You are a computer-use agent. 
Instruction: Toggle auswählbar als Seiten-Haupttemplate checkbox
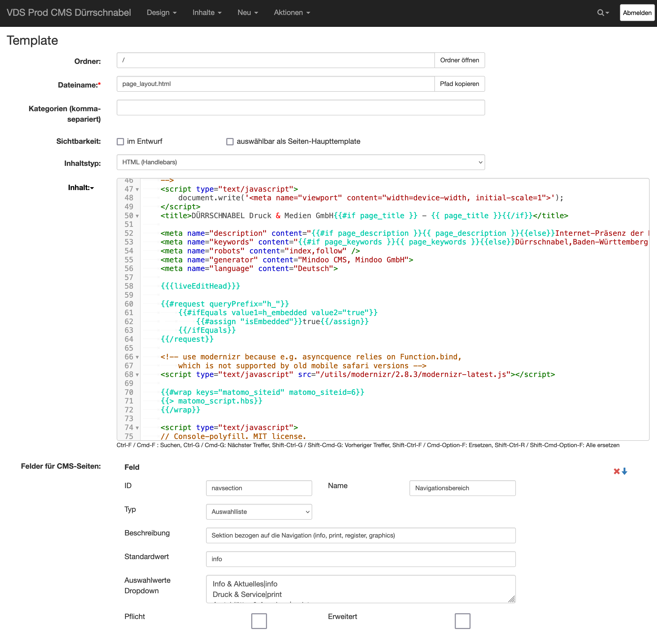(x=230, y=142)
